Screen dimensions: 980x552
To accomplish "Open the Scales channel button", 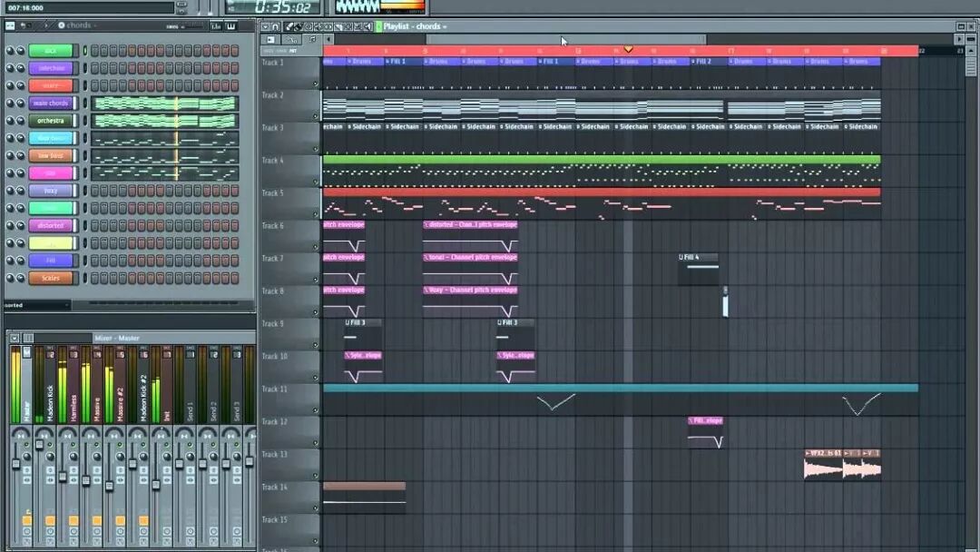I will [51, 278].
